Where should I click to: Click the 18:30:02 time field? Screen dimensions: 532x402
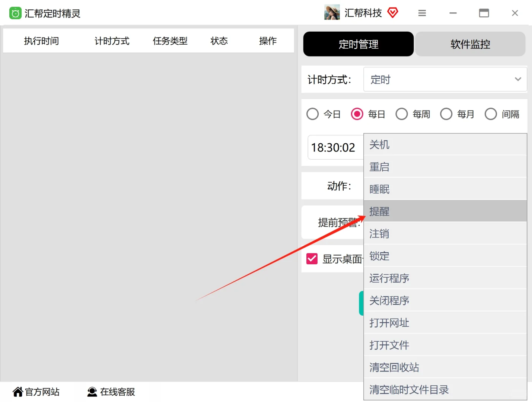[x=334, y=147]
